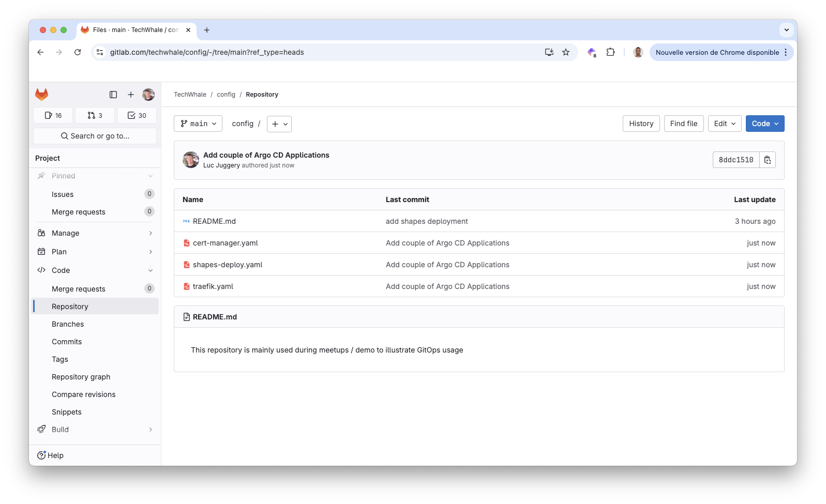This screenshot has width=826, height=504.
Task: Open the tab search dropdown arrow
Action: pyautogui.click(x=786, y=30)
